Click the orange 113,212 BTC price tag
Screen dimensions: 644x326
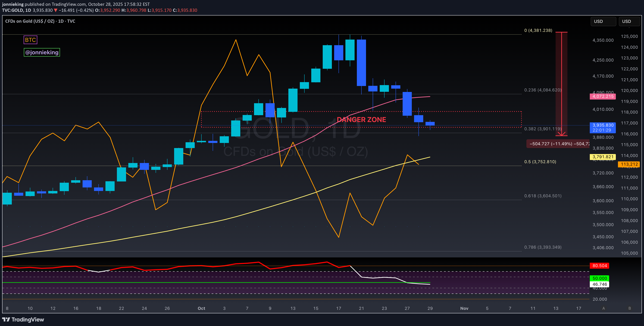[x=629, y=164]
